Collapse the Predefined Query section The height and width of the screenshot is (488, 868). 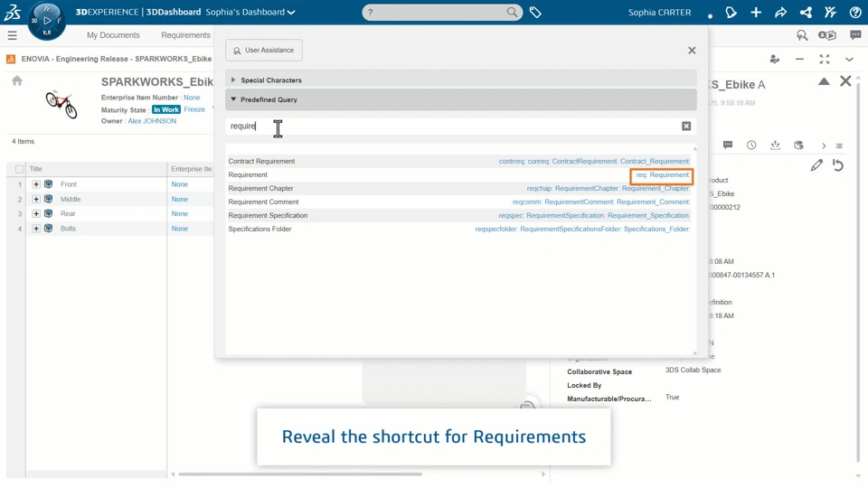(460, 99)
